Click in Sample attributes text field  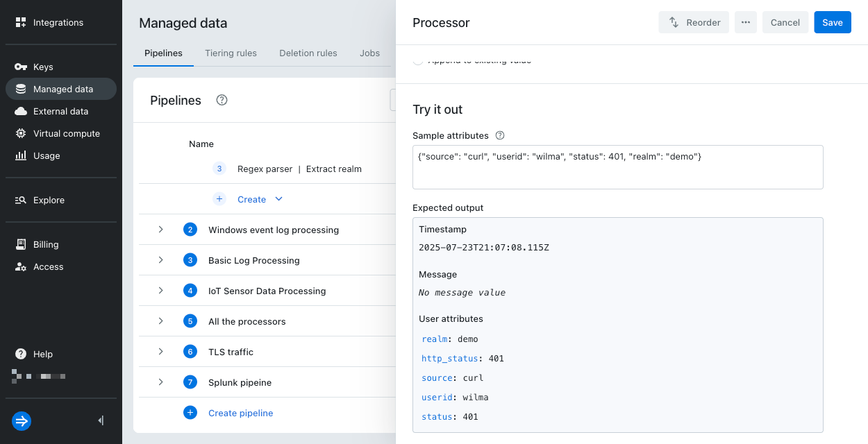click(618, 167)
